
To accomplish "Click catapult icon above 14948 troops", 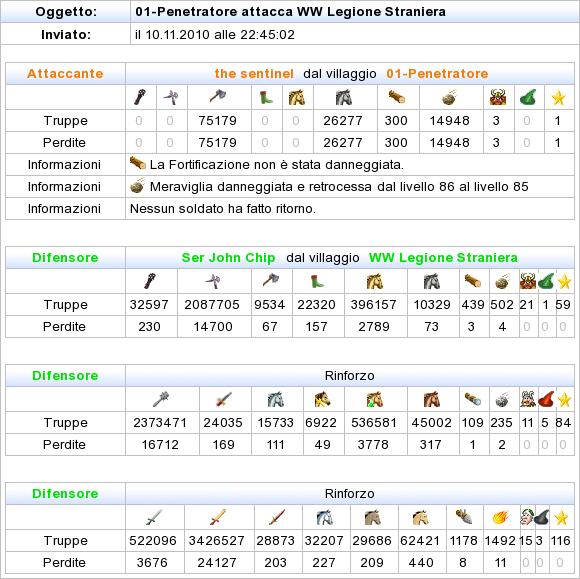I will (x=450, y=97).
